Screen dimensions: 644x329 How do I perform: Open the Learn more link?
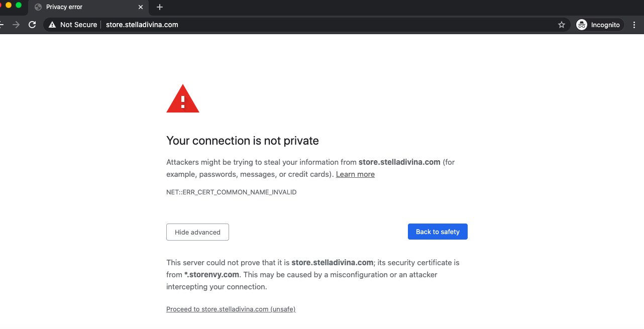click(x=355, y=174)
